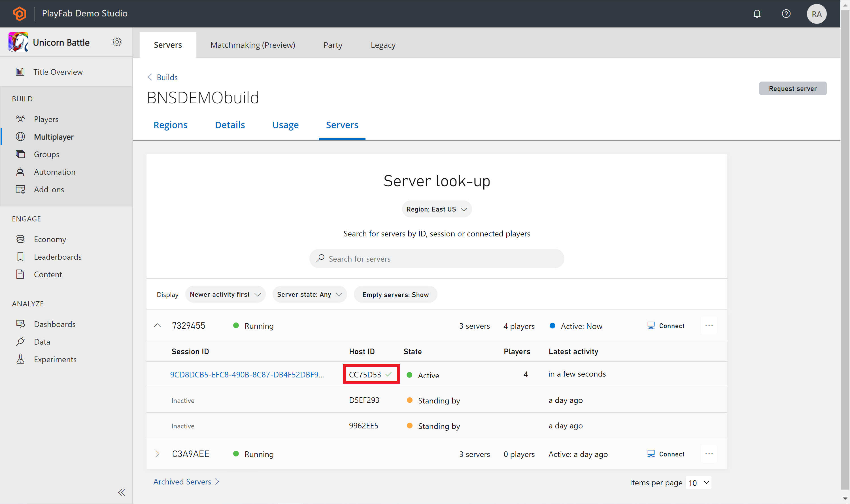
Task: Click the Dashboards analyze icon
Action: (x=20, y=323)
